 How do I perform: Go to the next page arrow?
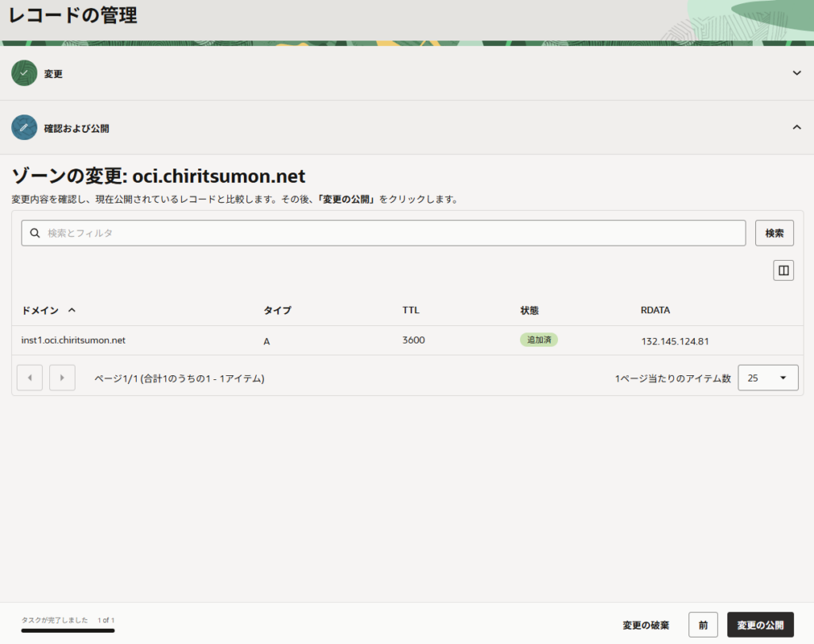pos(62,378)
